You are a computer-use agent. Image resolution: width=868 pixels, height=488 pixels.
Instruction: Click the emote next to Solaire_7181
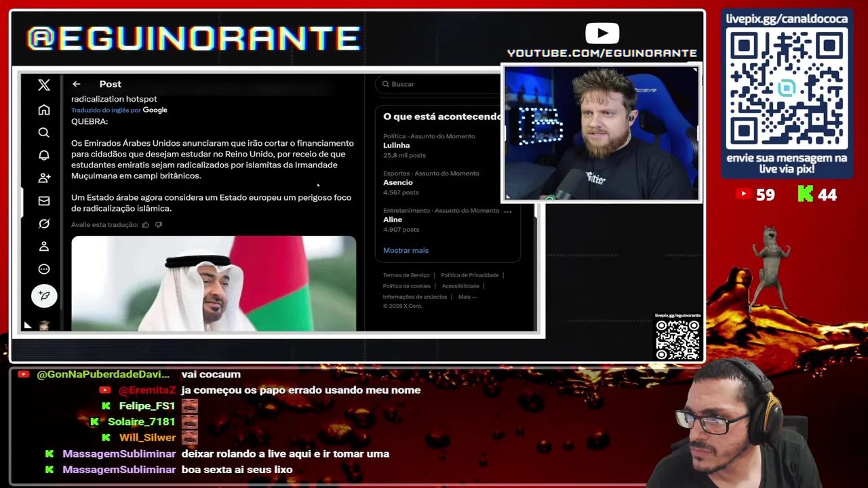pos(190,422)
